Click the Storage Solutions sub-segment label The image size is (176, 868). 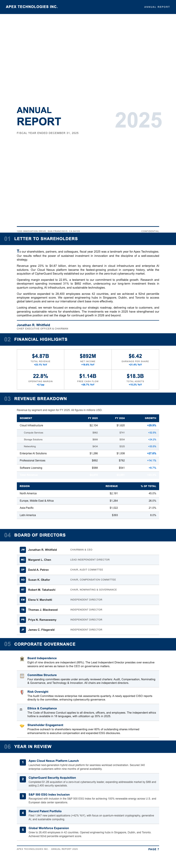tap(33, 439)
